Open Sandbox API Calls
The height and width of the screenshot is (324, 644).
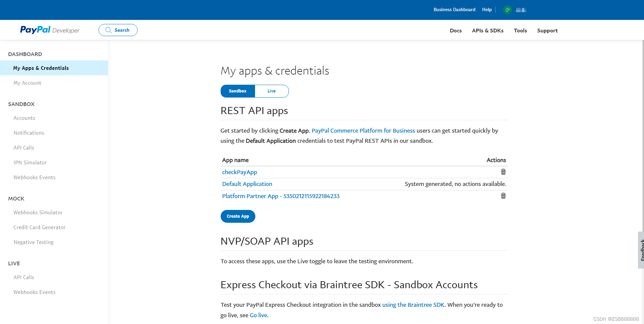coord(24,148)
